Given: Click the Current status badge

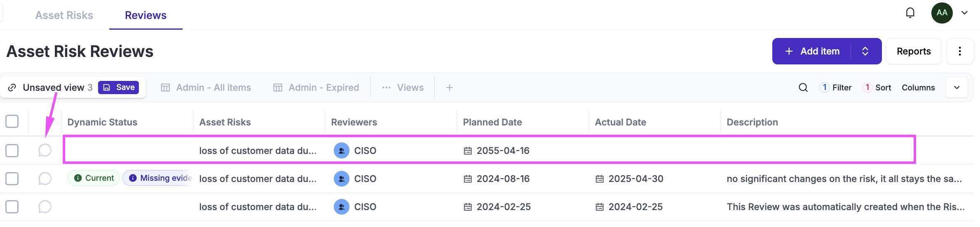Looking at the screenshot, I should (94, 178).
